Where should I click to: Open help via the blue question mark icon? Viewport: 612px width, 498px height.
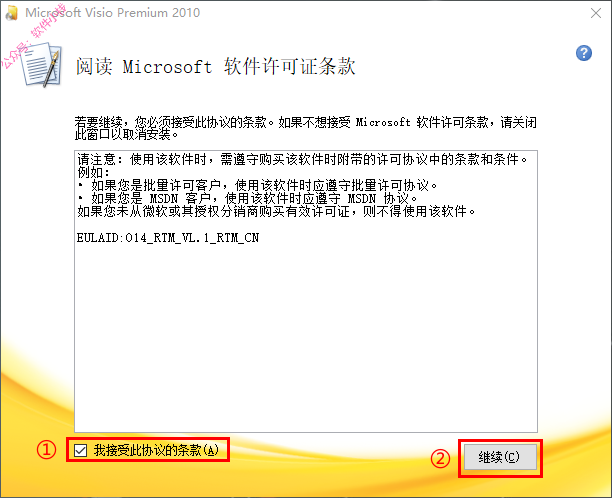584,53
